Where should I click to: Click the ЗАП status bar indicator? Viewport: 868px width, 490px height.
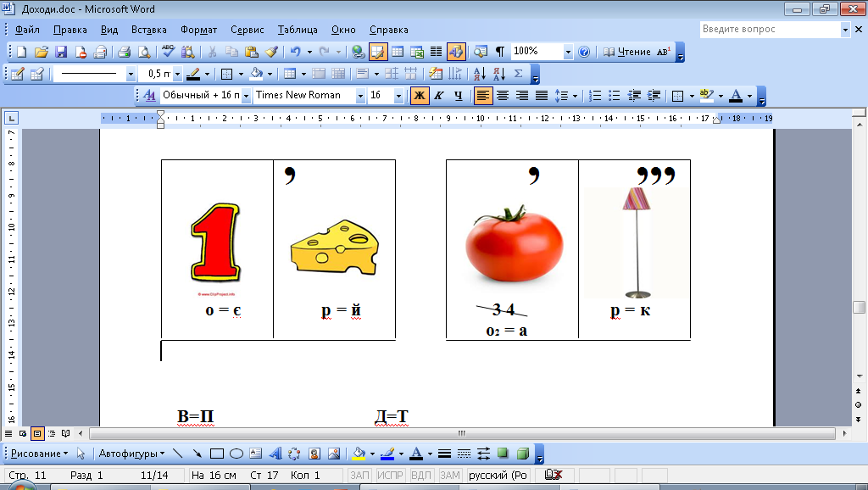pyautogui.click(x=359, y=475)
